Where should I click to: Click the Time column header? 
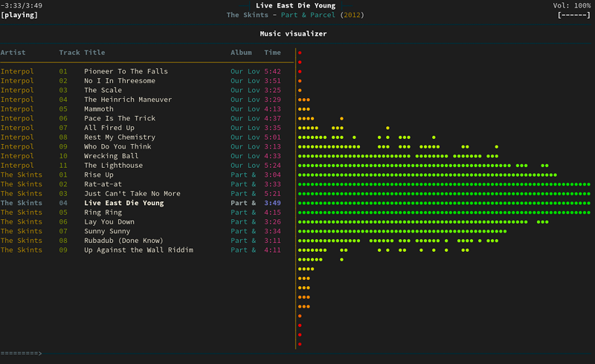(272, 52)
